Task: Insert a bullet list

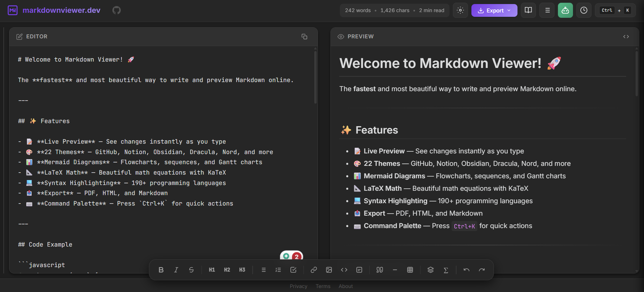Action: pos(263,270)
